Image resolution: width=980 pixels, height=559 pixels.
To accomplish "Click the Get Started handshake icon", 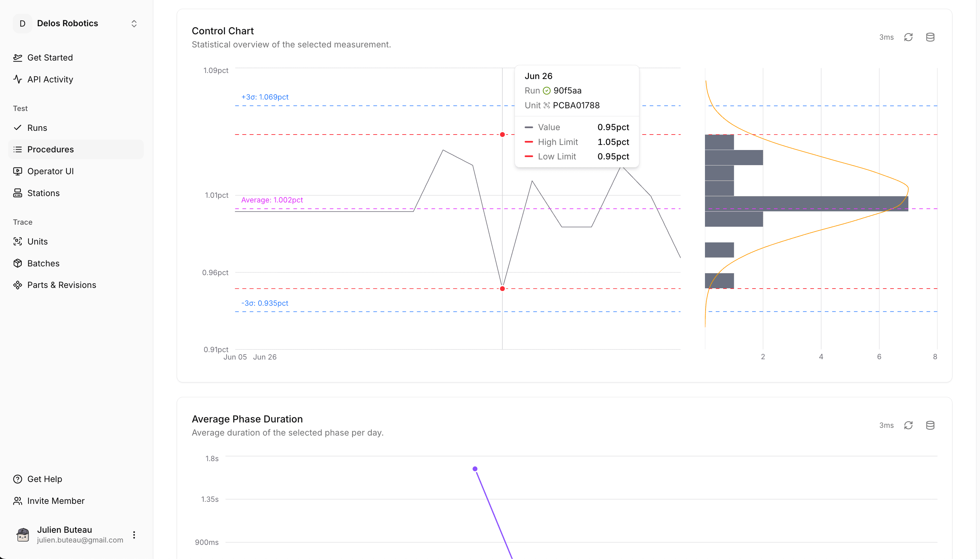I will click(18, 57).
